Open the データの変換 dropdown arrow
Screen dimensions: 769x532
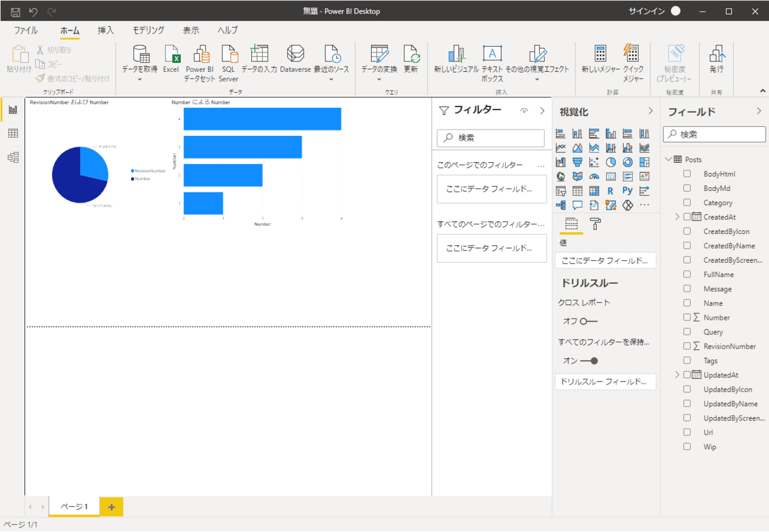click(379, 79)
